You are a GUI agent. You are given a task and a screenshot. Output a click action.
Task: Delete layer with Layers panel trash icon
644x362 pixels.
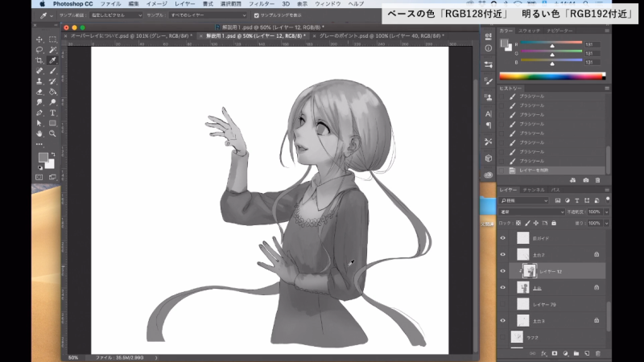point(598,353)
